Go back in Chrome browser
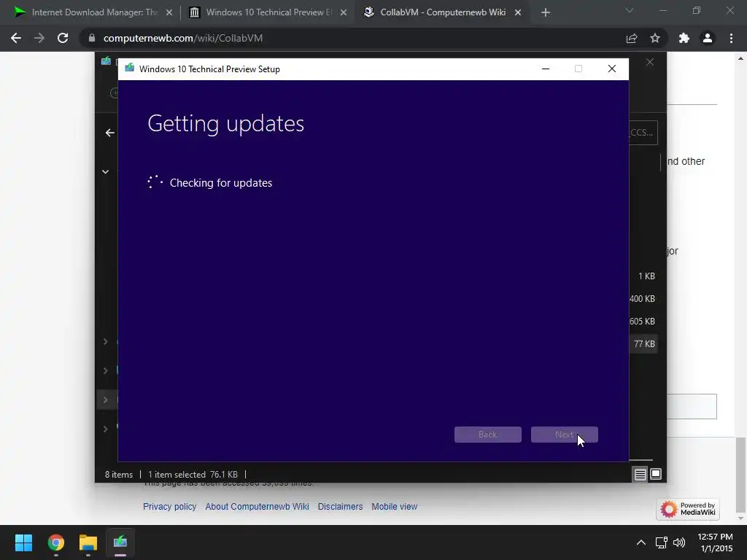This screenshot has width=747, height=560. (x=16, y=38)
